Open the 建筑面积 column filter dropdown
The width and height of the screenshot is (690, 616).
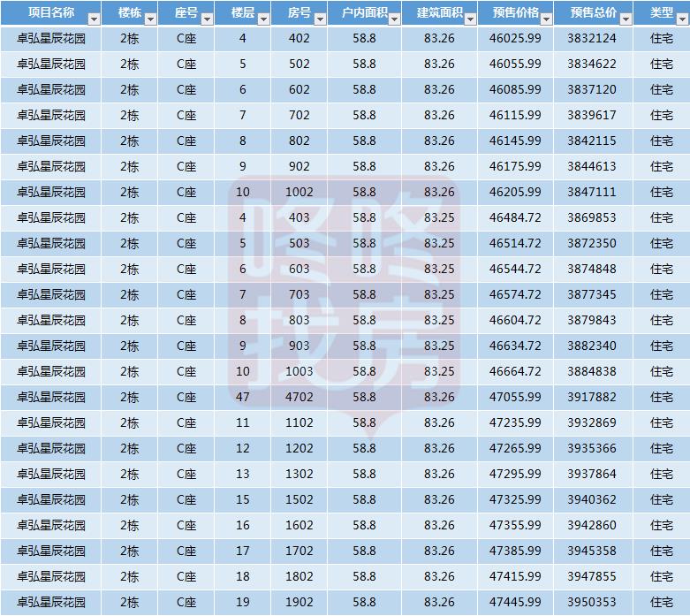point(470,19)
